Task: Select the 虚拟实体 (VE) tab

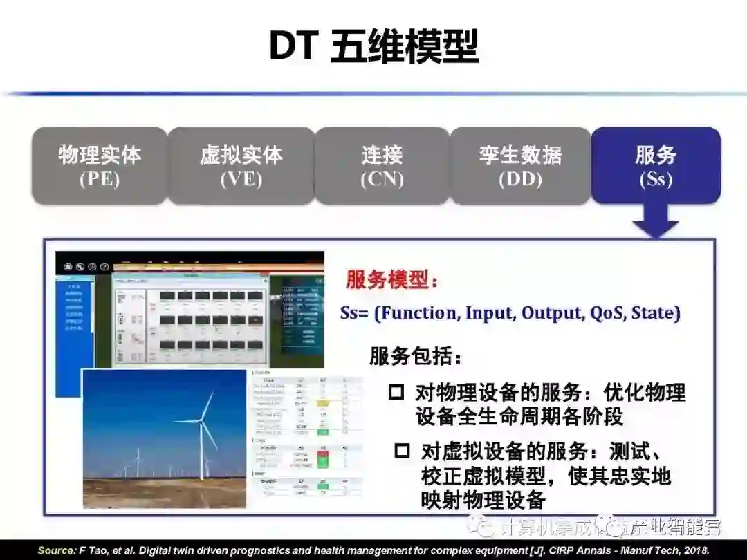Action: click(241, 166)
